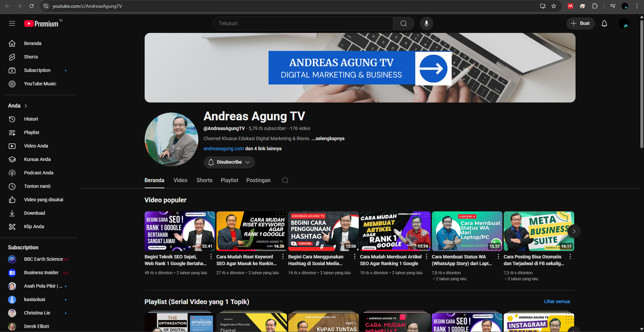Screen dimensions: 644x332
Task: Open Business Insider subscription
Action: (x=40, y=273)
